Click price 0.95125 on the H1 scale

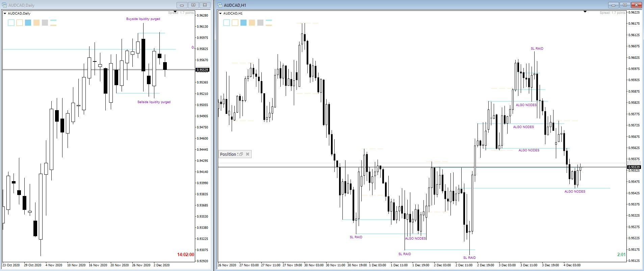pos(634,261)
